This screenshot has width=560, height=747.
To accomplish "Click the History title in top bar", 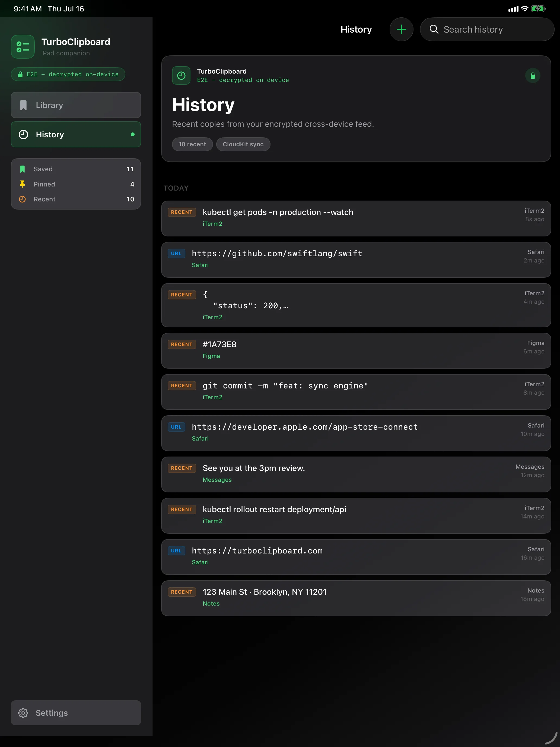I will 356,29.
